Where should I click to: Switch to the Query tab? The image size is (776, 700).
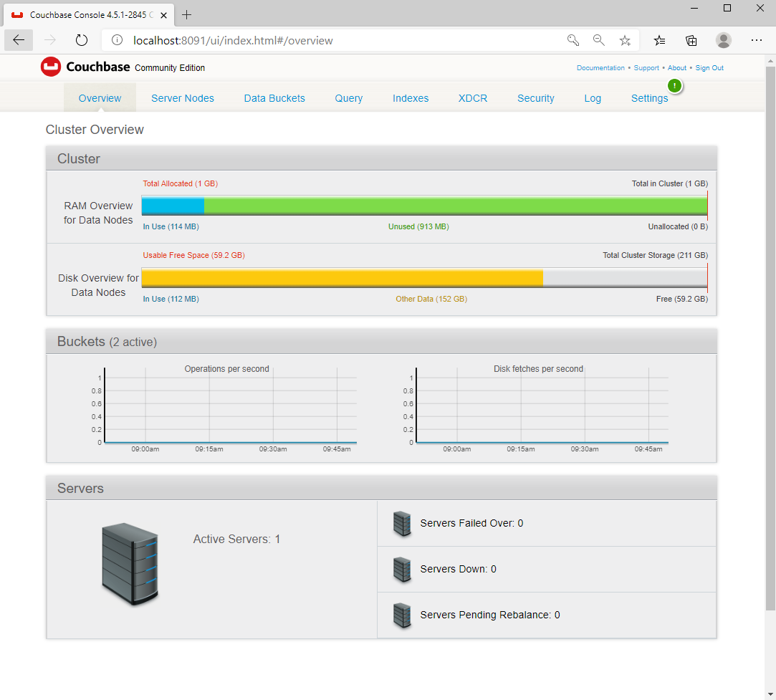click(x=349, y=98)
